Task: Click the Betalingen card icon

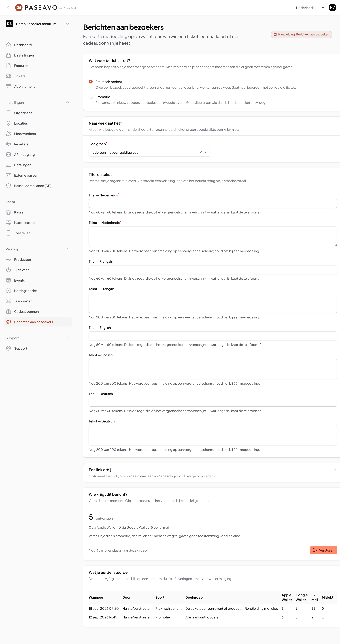Action: click(8, 165)
